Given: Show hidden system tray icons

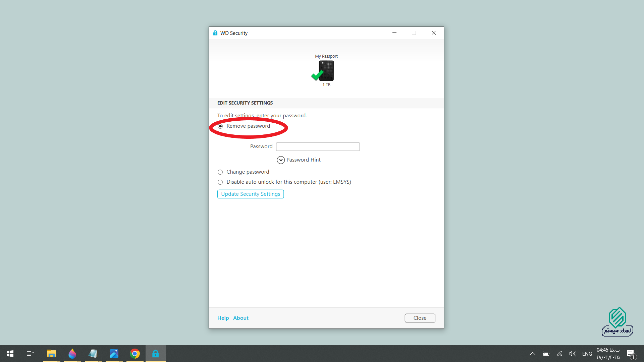Looking at the screenshot, I should point(532,354).
